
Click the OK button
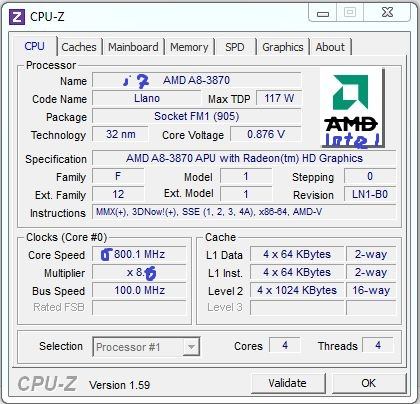tap(368, 383)
